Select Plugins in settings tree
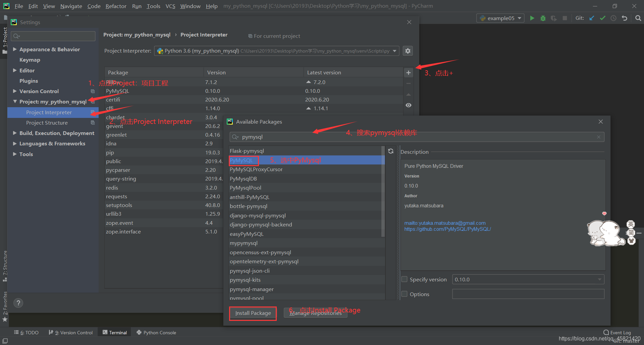The width and height of the screenshot is (644, 345). point(29,81)
